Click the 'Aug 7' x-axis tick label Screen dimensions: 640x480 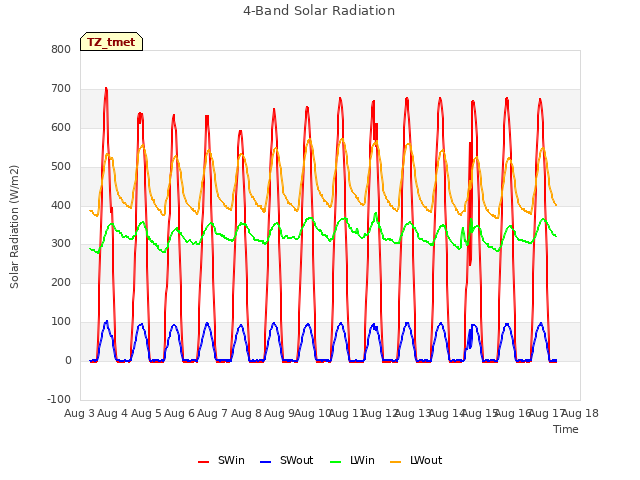point(213,413)
